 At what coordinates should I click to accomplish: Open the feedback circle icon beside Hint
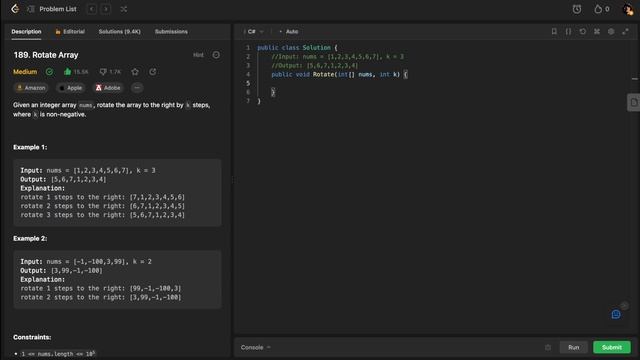click(x=216, y=55)
